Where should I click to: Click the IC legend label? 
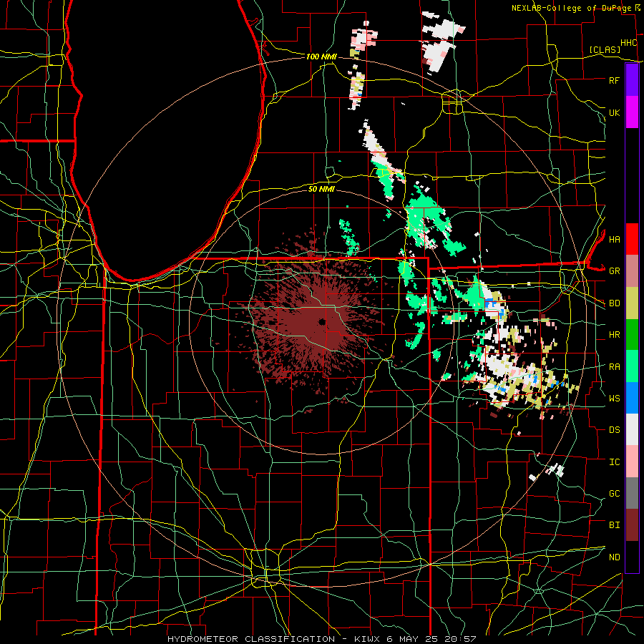[x=614, y=462]
